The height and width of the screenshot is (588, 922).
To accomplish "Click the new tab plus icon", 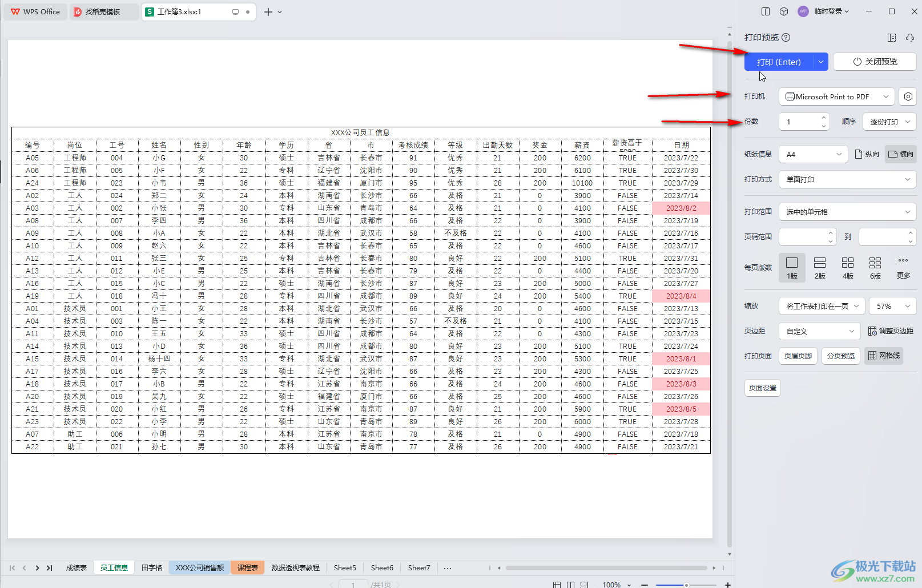I will click(x=268, y=11).
